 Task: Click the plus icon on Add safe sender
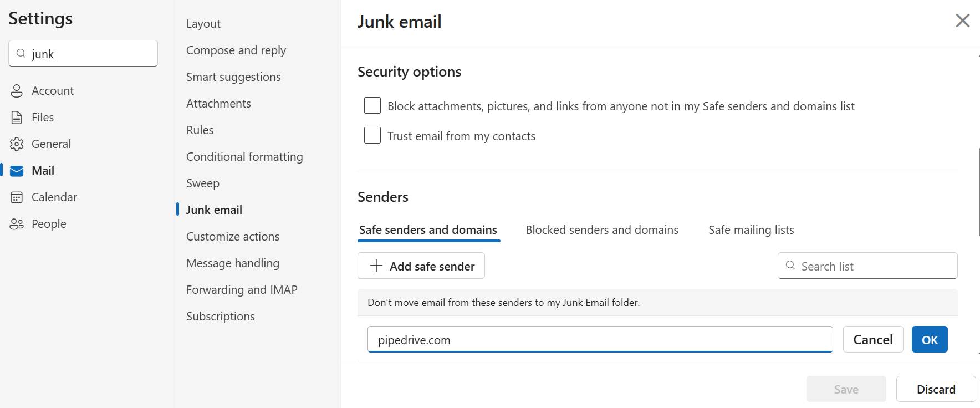coord(377,266)
